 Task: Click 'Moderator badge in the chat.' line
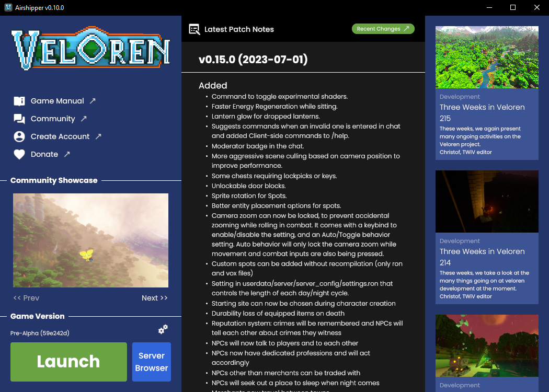[x=258, y=146]
